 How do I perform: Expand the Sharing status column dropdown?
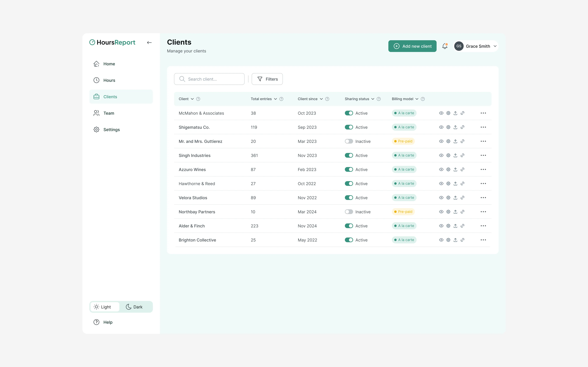373,99
